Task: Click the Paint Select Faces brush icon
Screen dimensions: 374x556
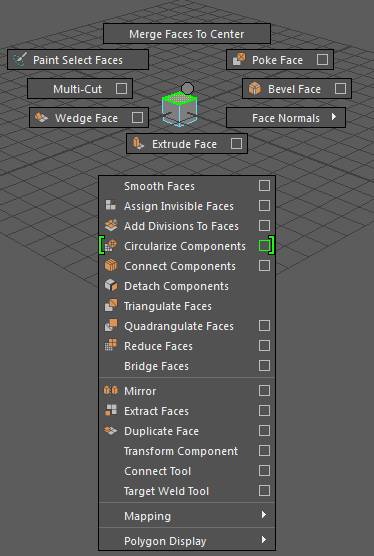Action: [20, 60]
